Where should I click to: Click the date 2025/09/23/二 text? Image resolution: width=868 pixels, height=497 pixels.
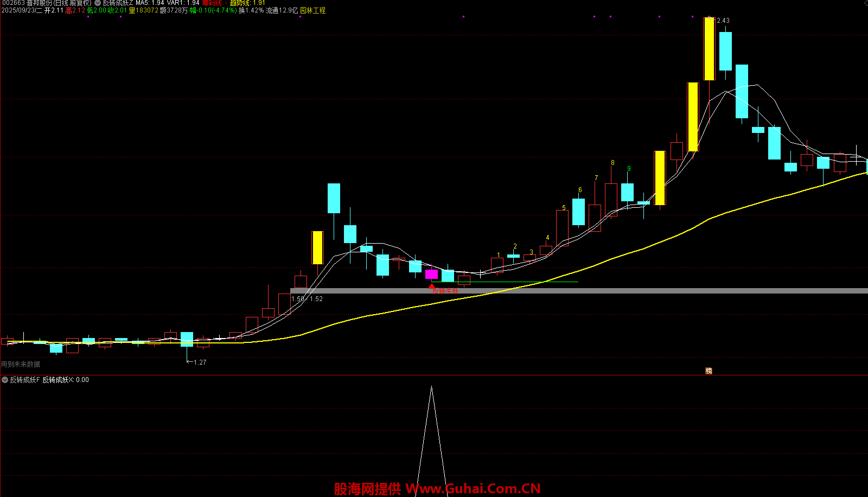22,10
